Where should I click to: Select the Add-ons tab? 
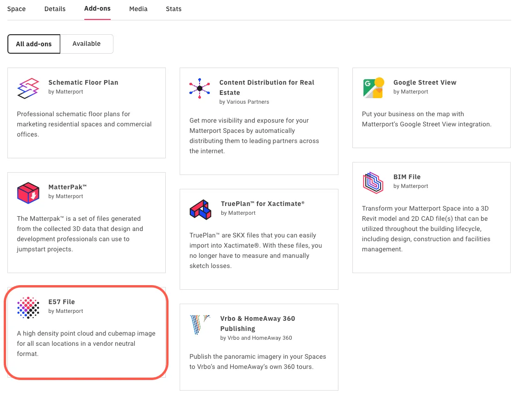pos(97,8)
